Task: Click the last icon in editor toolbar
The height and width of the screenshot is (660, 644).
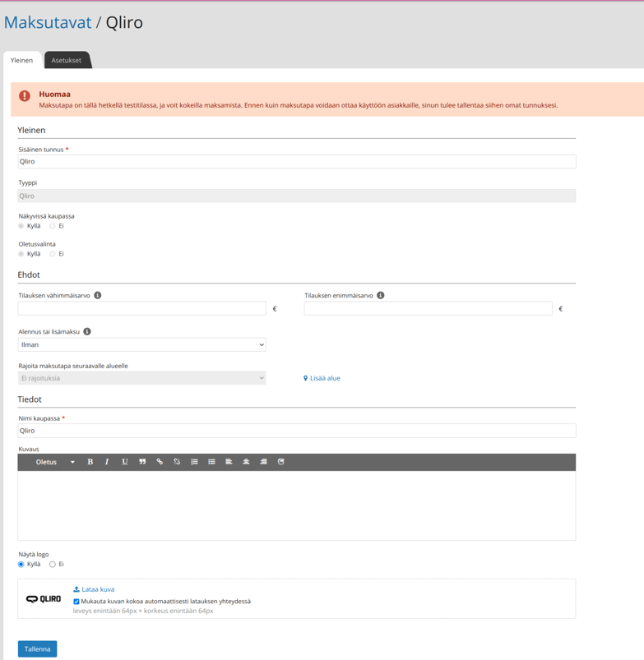Action: click(281, 462)
